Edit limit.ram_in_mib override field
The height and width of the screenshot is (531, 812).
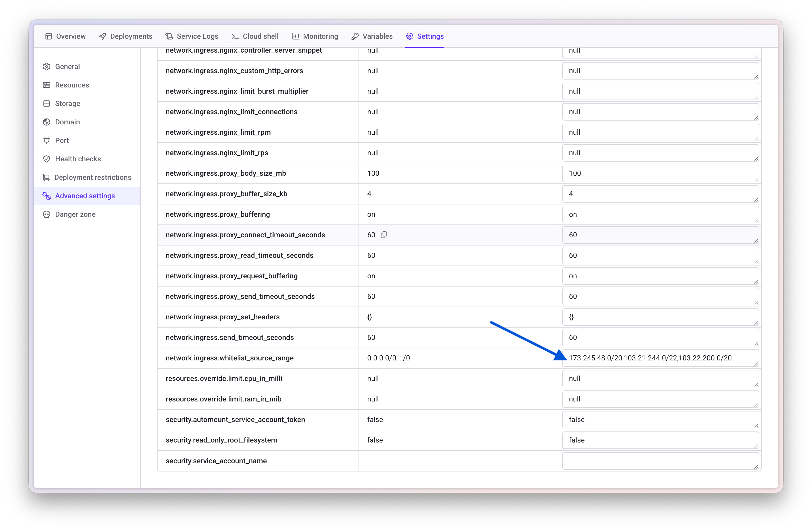[661, 399]
